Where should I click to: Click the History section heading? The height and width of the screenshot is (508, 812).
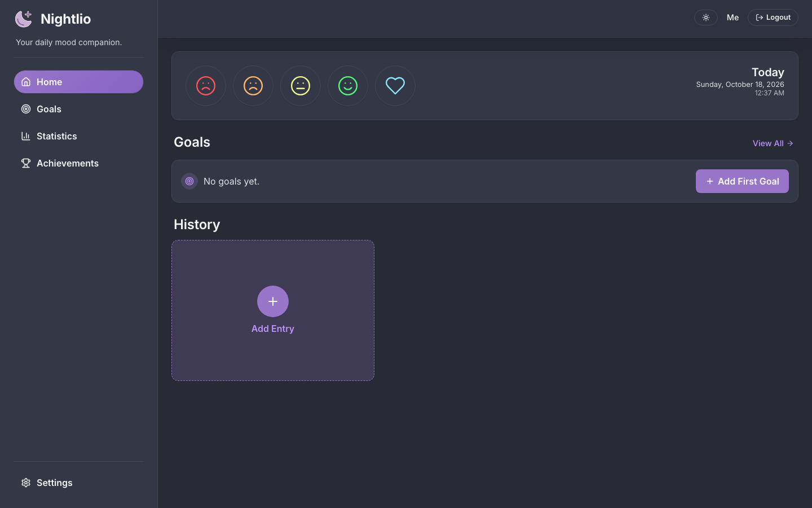click(197, 225)
